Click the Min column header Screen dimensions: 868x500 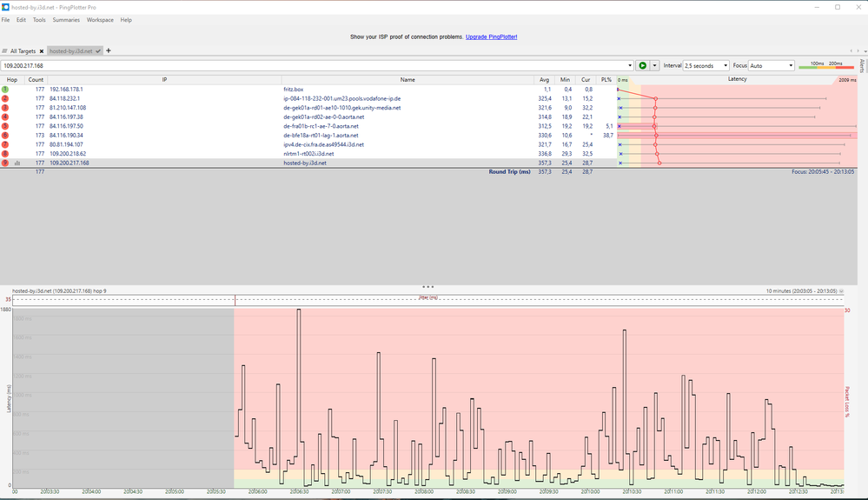[565, 80]
